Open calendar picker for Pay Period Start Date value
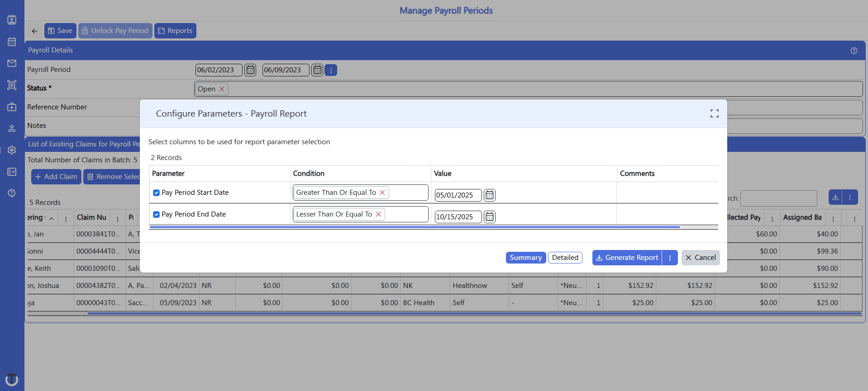Viewport: 868px width, 391px height. click(x=490, y=195)
